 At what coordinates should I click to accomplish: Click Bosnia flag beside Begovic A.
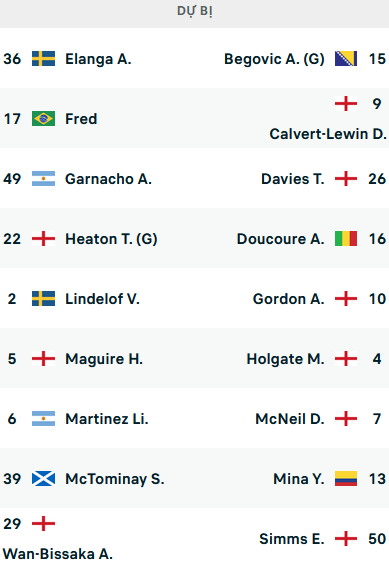pos(346,59)
